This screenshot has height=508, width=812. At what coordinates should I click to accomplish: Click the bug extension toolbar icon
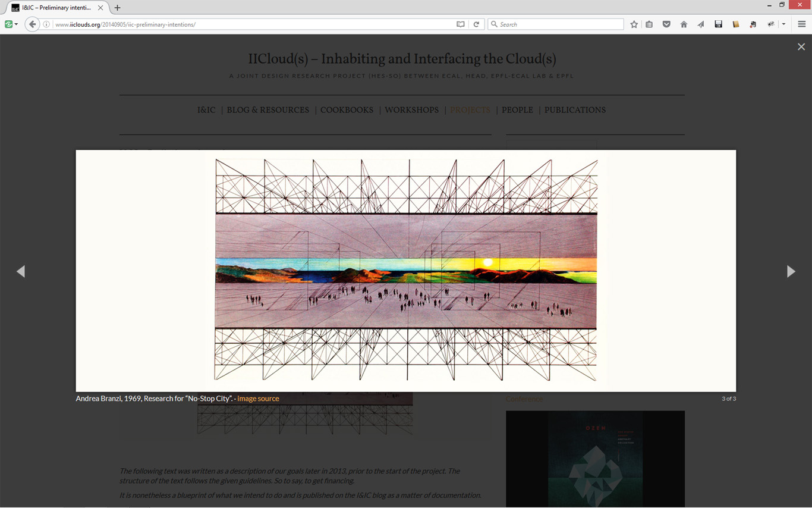pos(771,24)
